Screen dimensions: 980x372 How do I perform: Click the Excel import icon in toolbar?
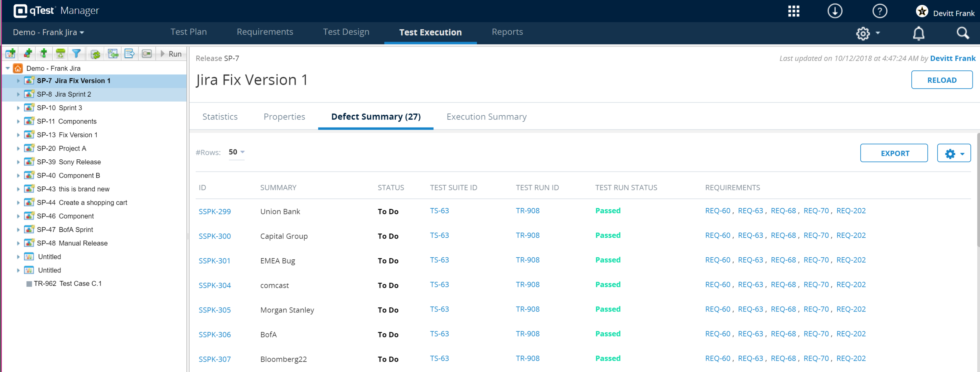(x=113, y=54)
